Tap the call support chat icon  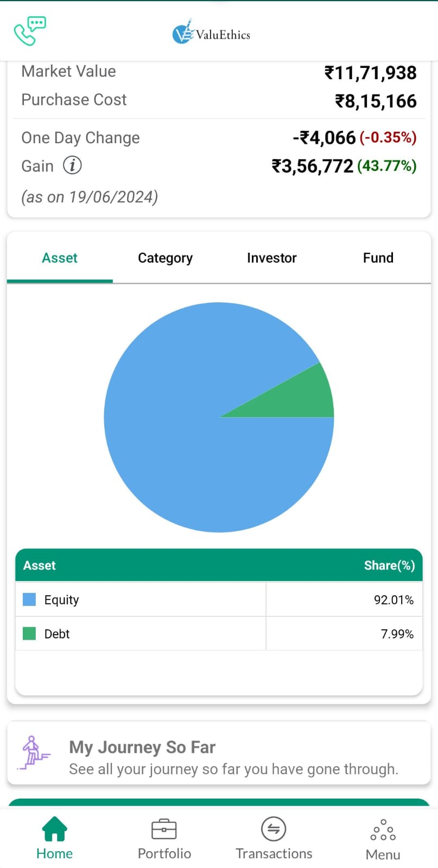[x=30, y=31]
